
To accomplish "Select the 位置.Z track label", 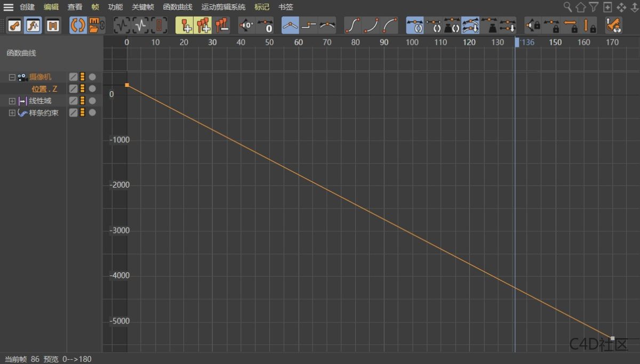I will click(x=44, y=88).
